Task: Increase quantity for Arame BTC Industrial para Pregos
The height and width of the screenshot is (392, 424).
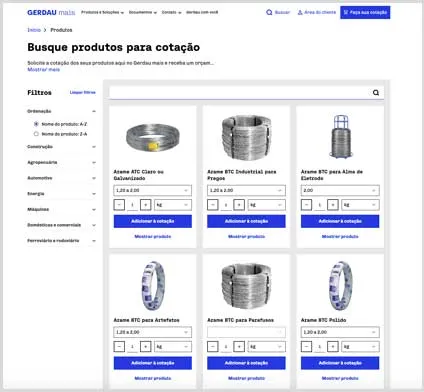Action: coord(239,205)
